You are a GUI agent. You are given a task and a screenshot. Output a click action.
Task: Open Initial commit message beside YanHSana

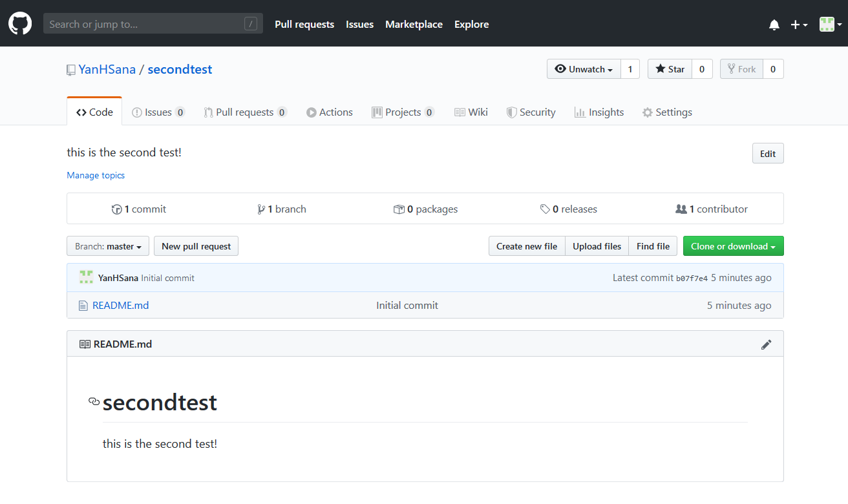[168, 278]
